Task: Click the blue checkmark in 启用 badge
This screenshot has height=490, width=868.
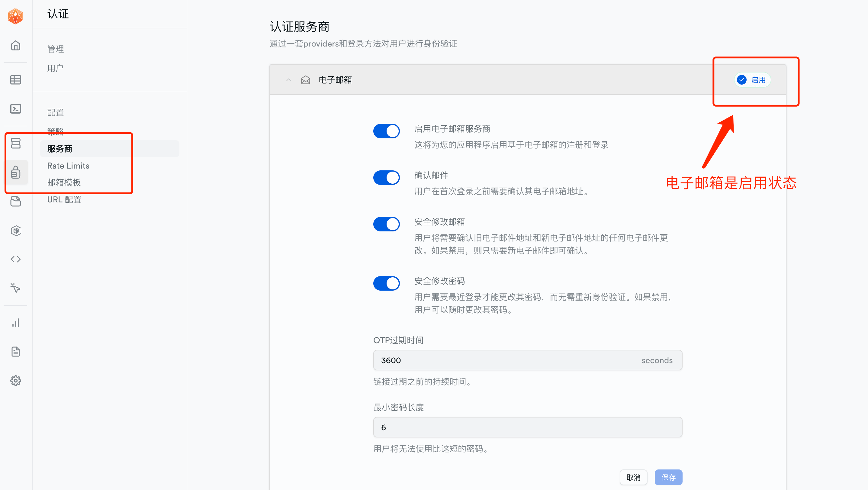Action: 742,80
